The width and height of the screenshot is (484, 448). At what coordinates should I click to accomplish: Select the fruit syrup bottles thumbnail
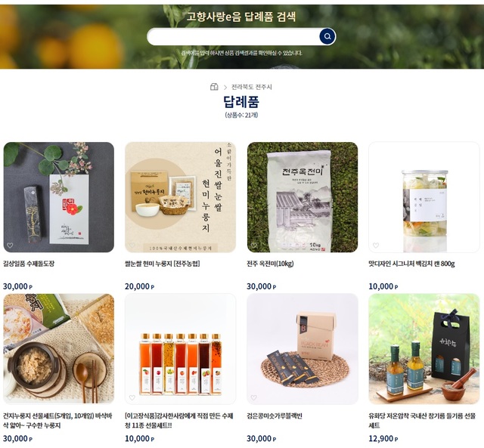(180, 349)
